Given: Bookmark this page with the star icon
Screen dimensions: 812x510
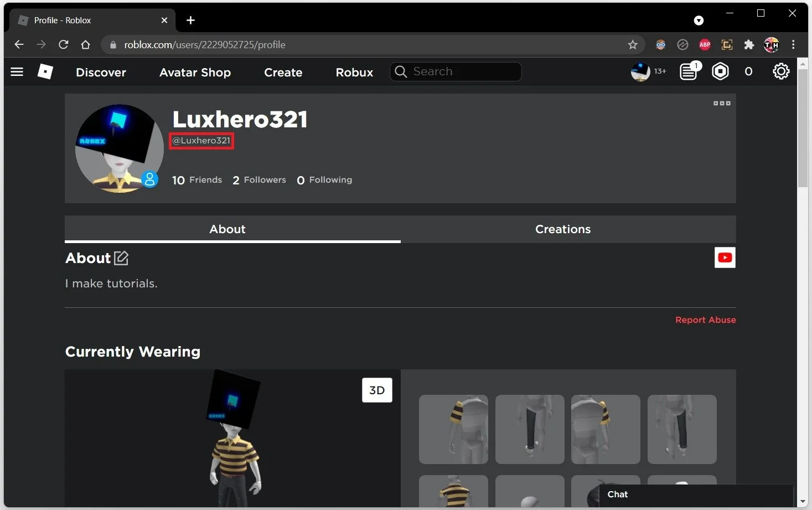Looking at the screenshot, I should point(633,45).
